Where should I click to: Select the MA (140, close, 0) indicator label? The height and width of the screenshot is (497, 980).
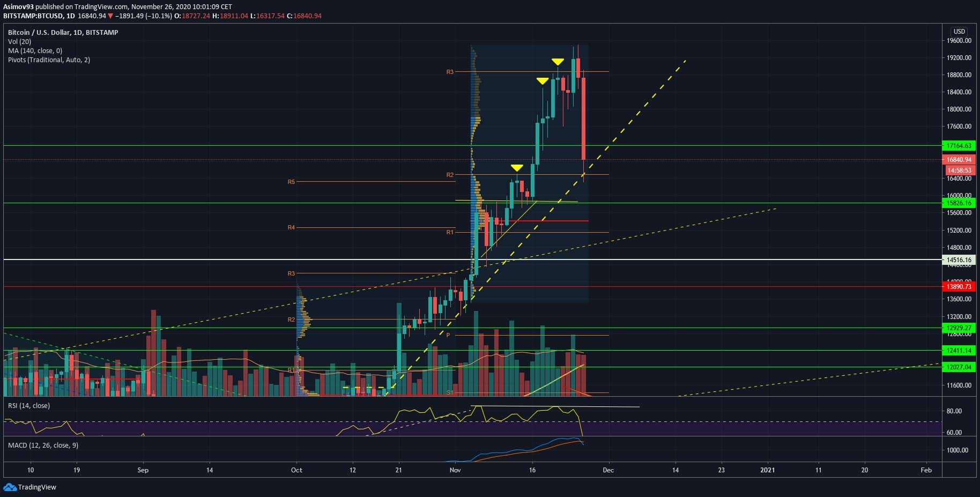pos(35,51)
